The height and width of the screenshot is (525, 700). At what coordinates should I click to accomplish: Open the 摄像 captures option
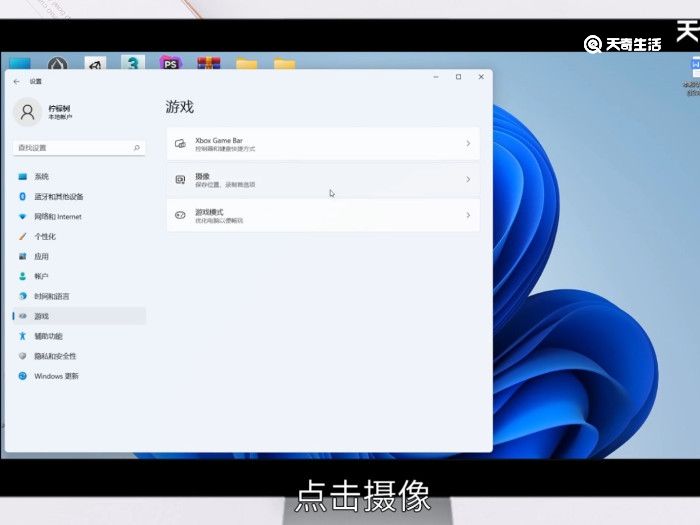pyautogui.click(x=323, y=179)
